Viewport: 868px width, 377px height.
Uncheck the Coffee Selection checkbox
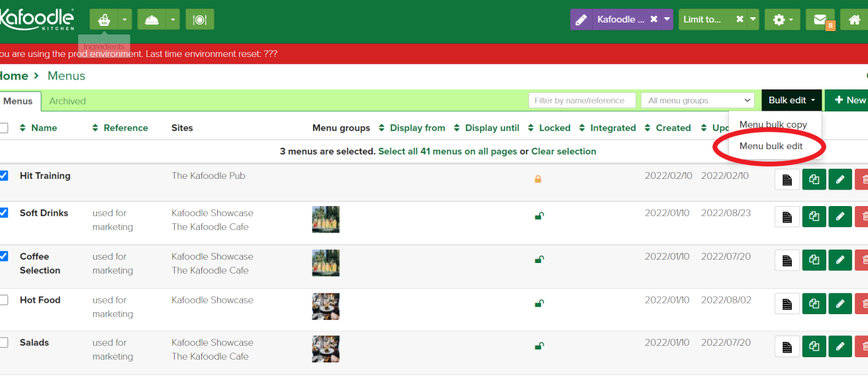click(x=3, y=256)
